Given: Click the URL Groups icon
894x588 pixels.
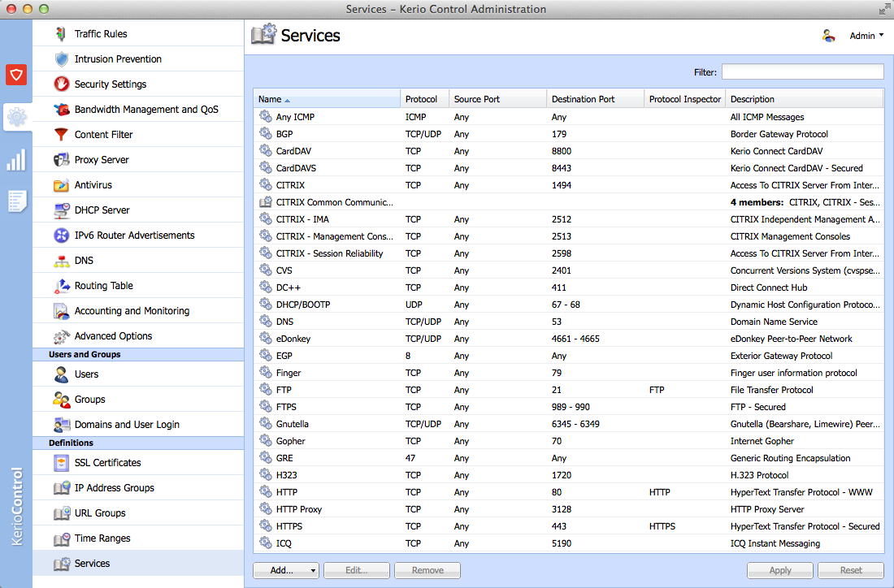Looking at the screenshot, I should tap(61, 512).
